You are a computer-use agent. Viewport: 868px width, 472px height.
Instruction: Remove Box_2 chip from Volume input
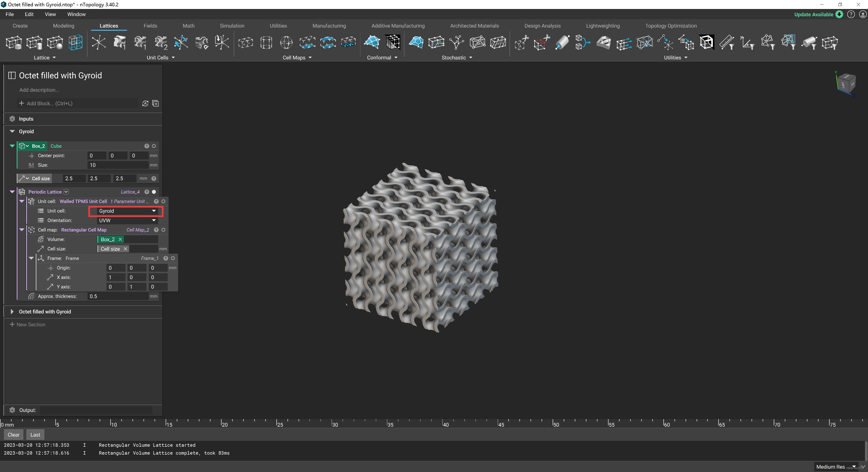click(x=120, y=239)
